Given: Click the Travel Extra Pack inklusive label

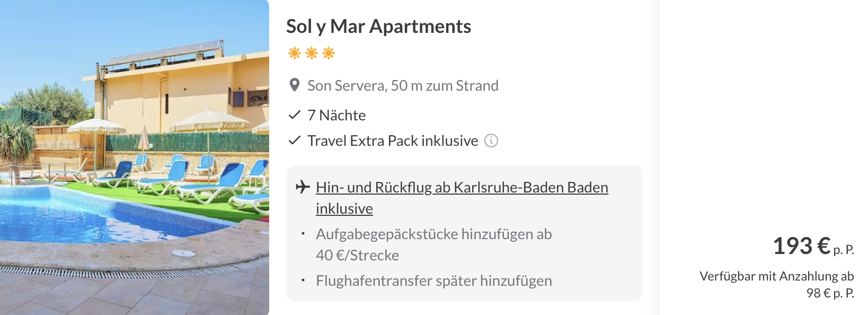Looking at the screenshot, I should [393, 141].
